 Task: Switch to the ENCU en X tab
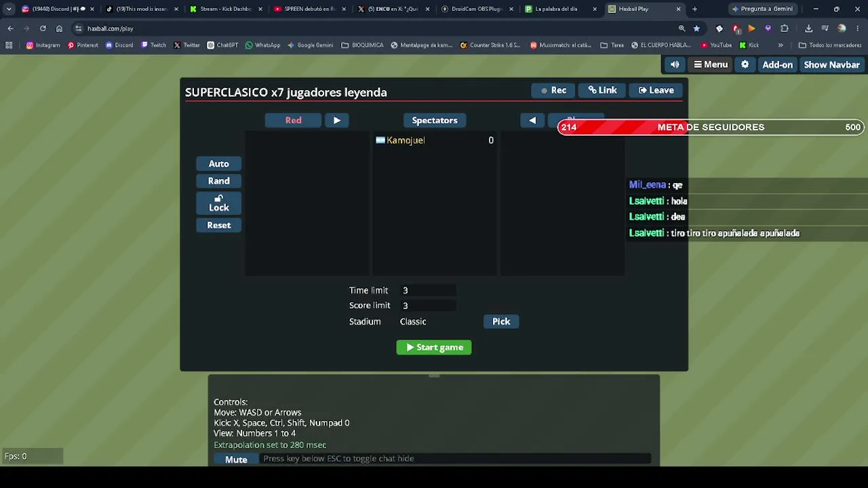[x=393, y=9]
